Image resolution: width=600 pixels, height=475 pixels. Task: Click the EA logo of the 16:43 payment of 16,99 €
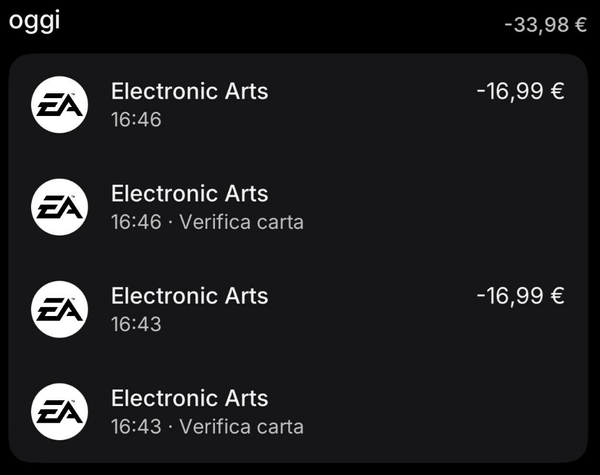(x=60, y=308)
